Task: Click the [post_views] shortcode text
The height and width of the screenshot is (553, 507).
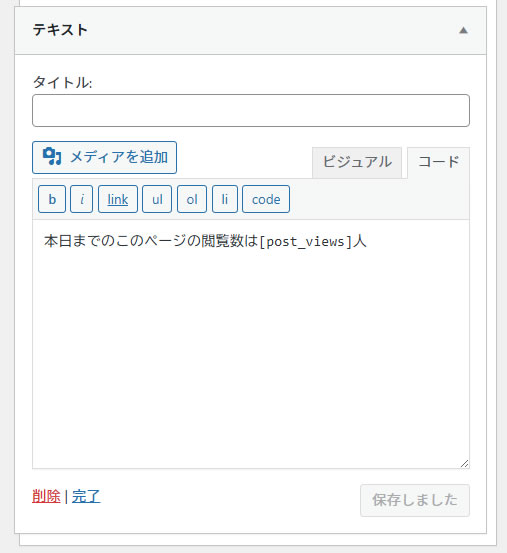Action: tap(306, 242)
